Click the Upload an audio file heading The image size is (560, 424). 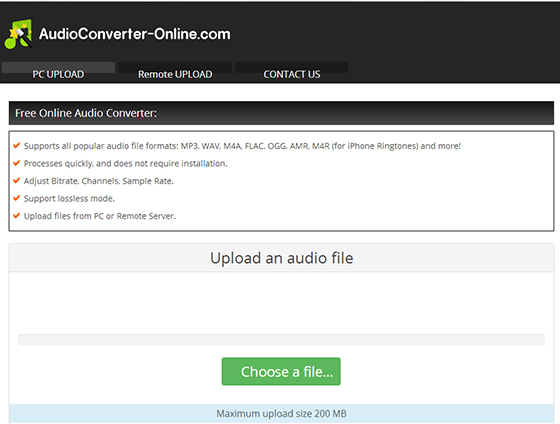point(281,258)
